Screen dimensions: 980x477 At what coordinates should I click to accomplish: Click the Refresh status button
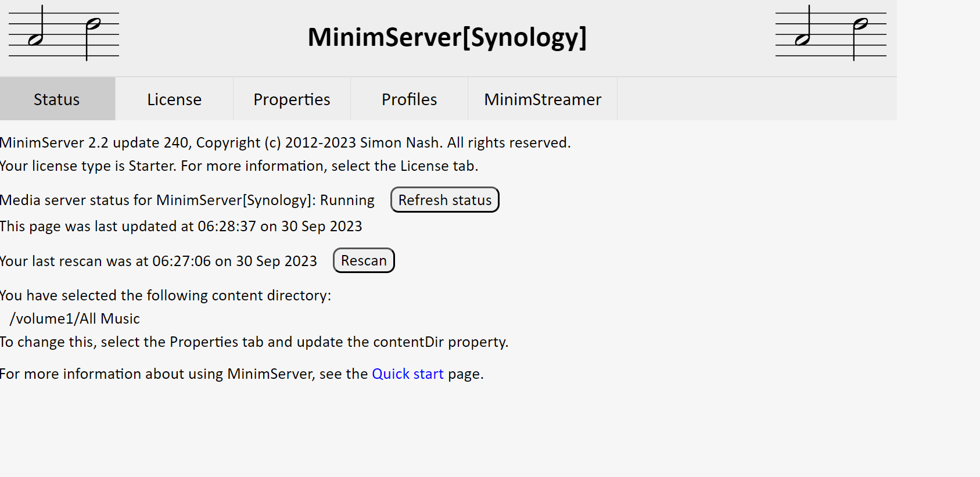pyautogui.click(x=445, y=200)
